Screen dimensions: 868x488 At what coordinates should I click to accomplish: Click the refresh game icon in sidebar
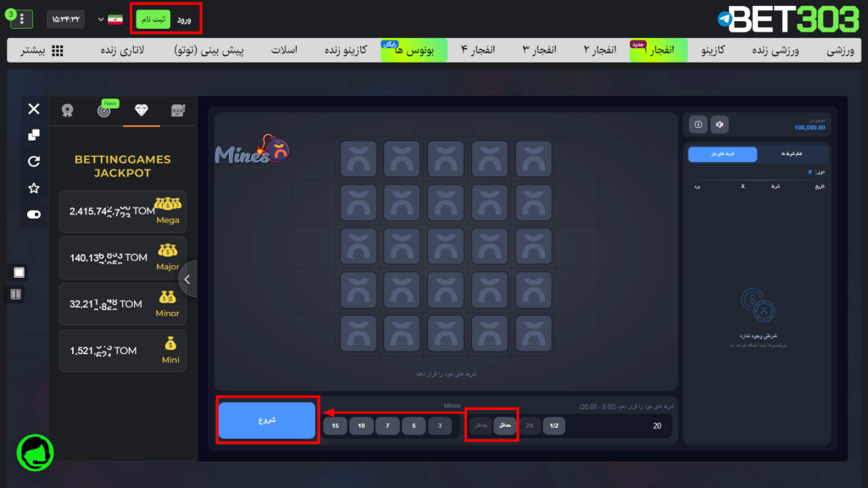pyautogui.click(x=34, y=161)
